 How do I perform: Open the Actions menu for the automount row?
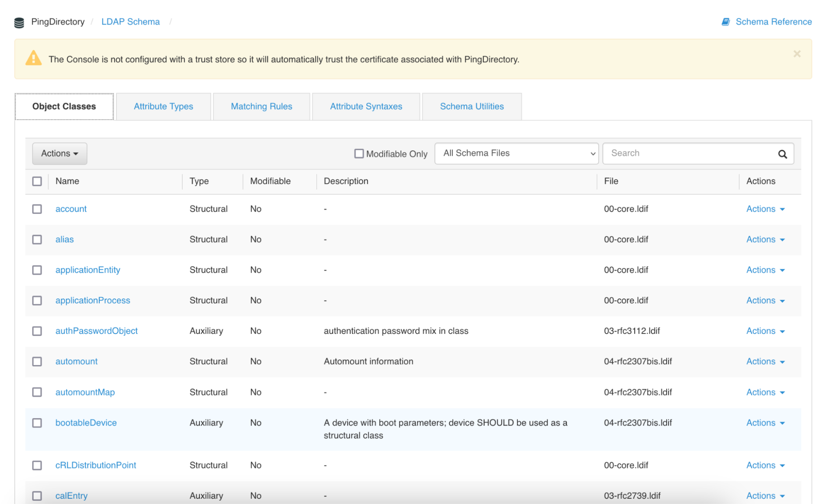click(x=765, y=361)
